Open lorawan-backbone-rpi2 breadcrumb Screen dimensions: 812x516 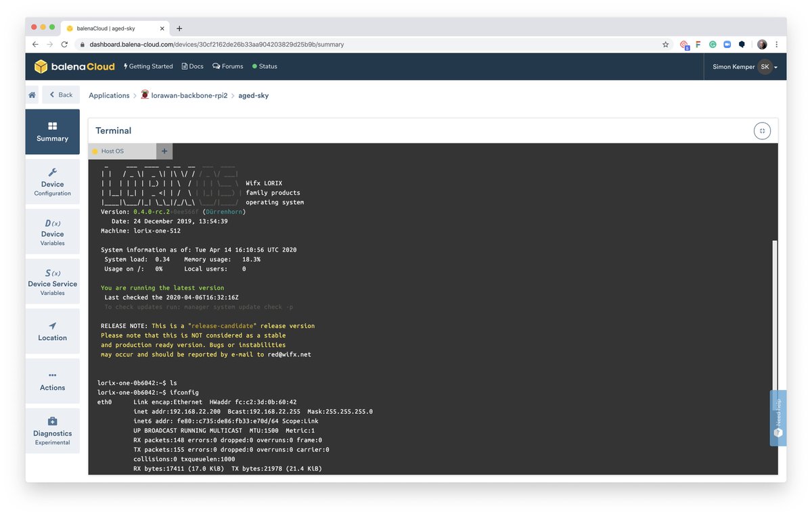pyautogui.click(x=189, y=95)
